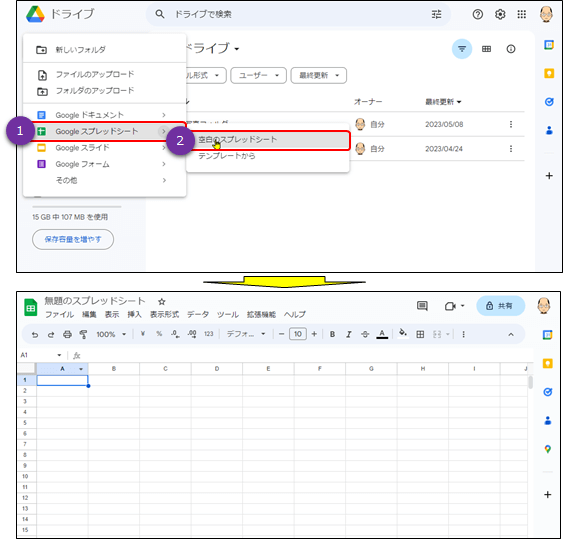Viewport: 563px width, 539px height.
Task: Open Tasks side panel in Drive
Action: tap(549, 102)
